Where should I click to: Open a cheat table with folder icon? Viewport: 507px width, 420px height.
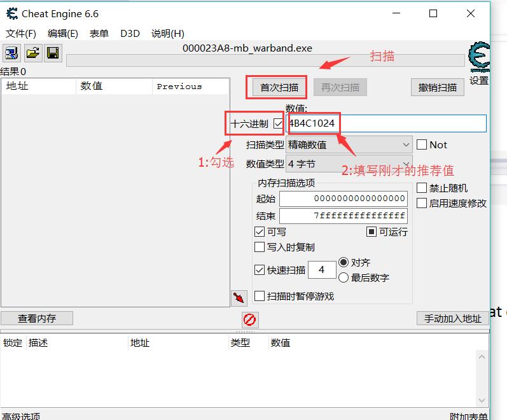tap(33, 53)
